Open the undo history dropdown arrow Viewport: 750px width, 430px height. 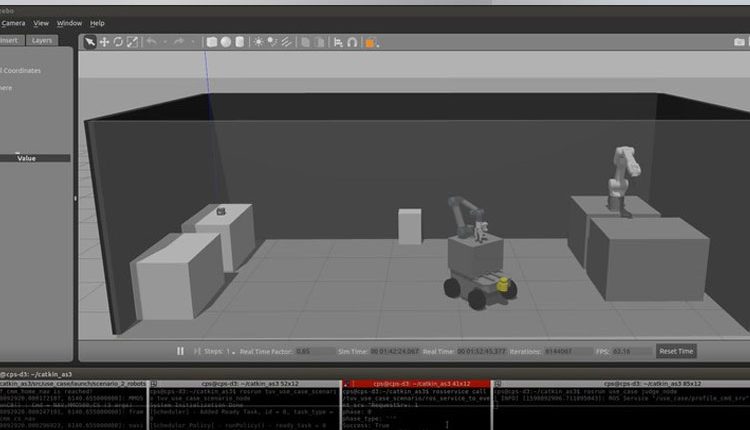165,42
